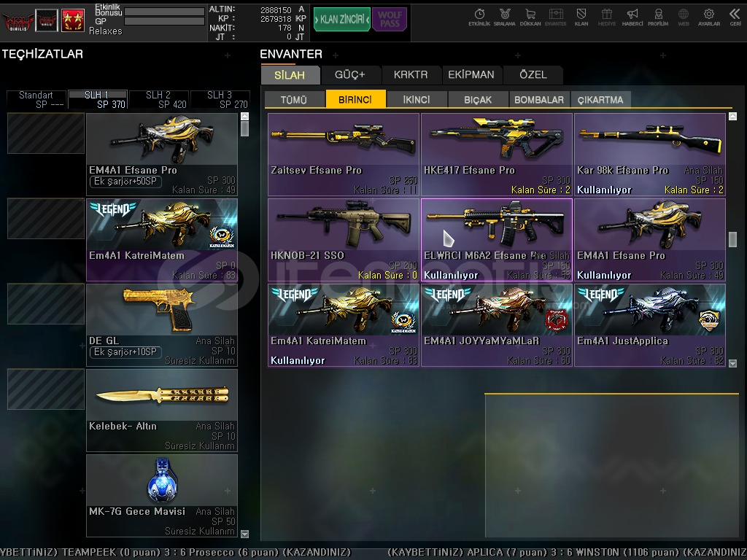Select the SLH 1 loadout
This screenshot has height=560, width=747.
tap(98, 99)
